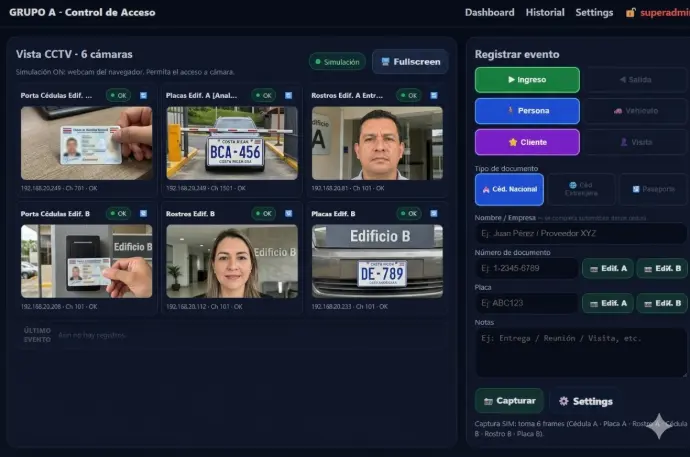This screenshot has width=690, height=457.
Task: Click expand icon on Porta Cédulas Edif. B camera
Action: (x=143, y=213)
